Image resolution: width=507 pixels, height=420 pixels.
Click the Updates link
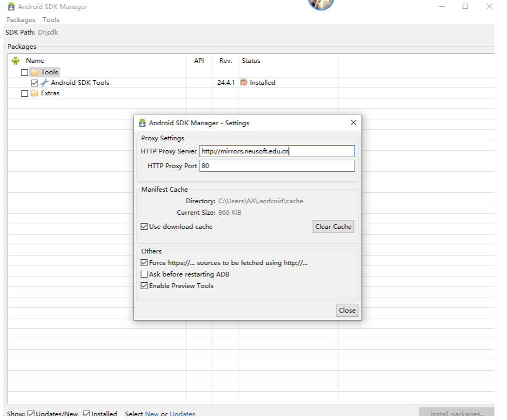point(182,414)
